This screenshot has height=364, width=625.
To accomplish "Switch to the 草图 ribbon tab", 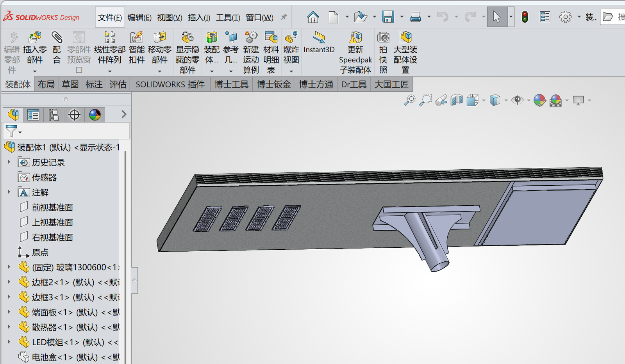I will pos(70,84).
